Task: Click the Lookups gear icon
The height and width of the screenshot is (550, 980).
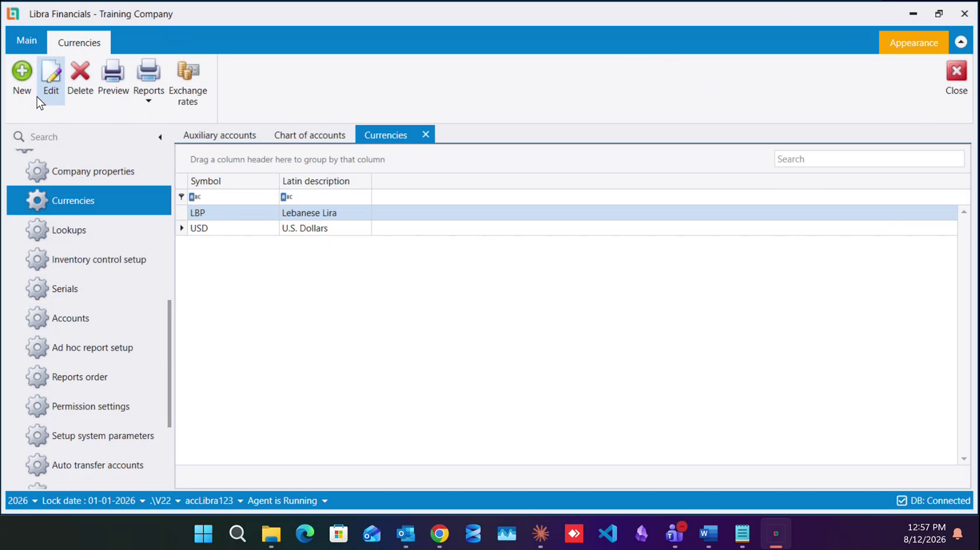Action: [37, 230]
